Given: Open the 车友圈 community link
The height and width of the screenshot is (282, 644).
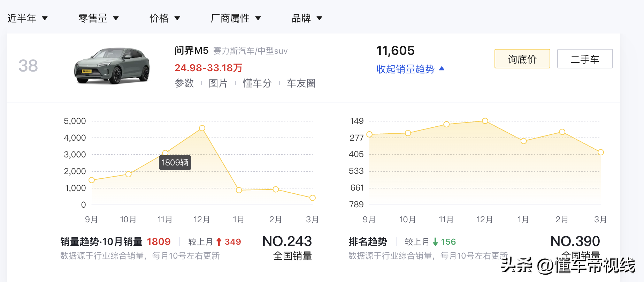Looking at the screenshot, I should (x=301, y=83).
